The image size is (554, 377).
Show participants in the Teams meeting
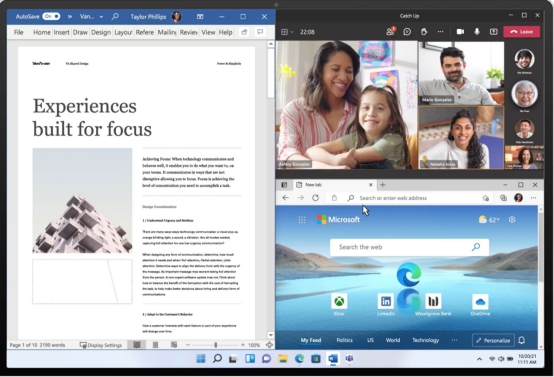click(390, 31)
